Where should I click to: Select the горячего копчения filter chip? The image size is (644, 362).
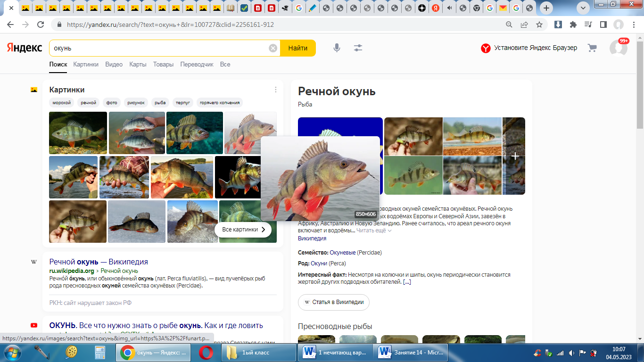(x=220, y=103)
